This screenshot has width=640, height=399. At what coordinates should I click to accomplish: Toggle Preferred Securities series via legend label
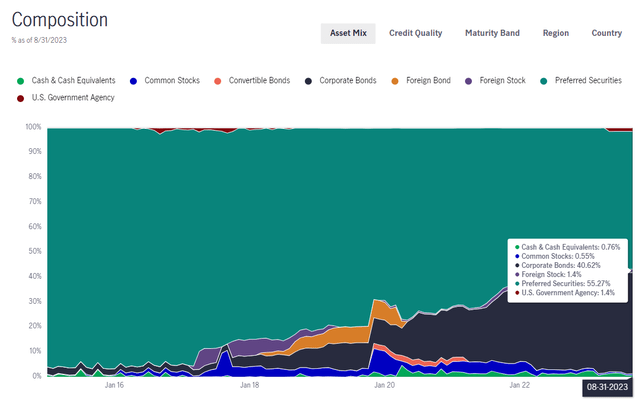click(x=588, y=80)
